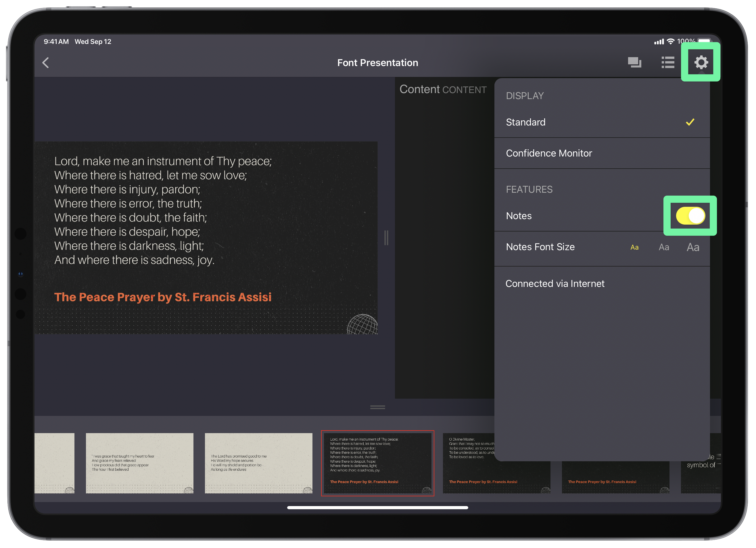Screen dimensions: 756x548
Task: Tap the home indicator bar
Action: [377, 508]
